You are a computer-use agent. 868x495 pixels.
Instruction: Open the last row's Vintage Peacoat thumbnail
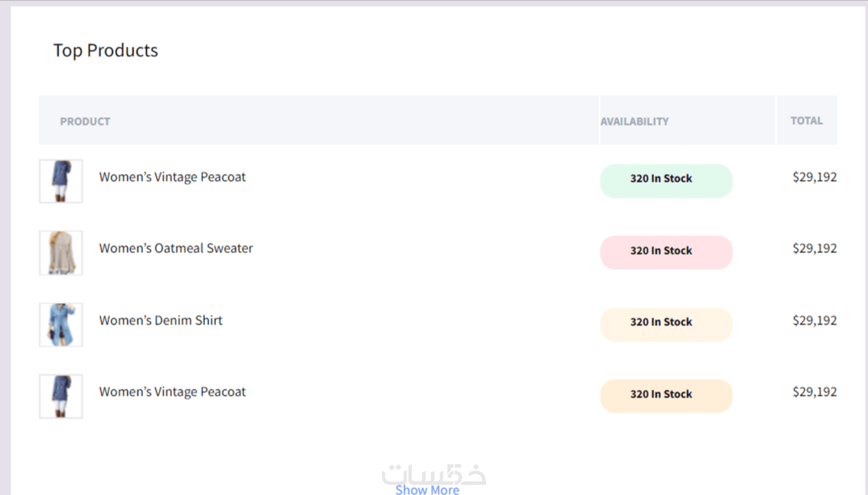tap(61, 397)
